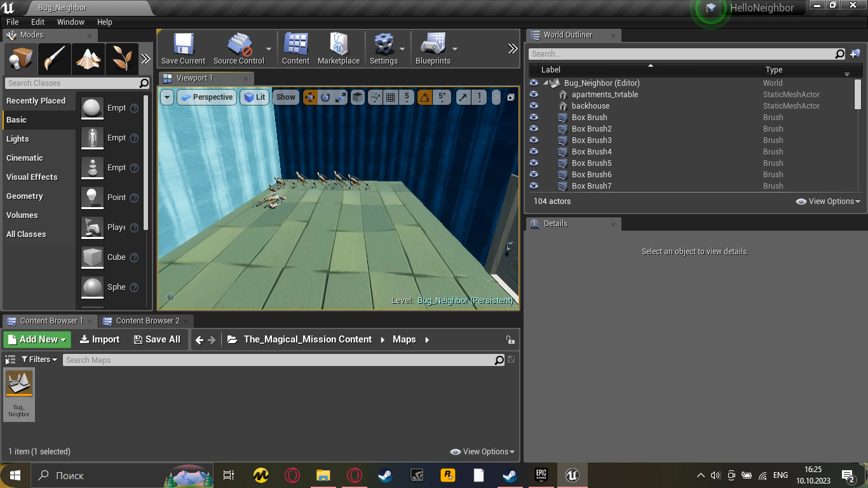Open the viewport options dropdown arrow
Image resolution: width=868 pixels, height=488 pixels.
[167, 97]
